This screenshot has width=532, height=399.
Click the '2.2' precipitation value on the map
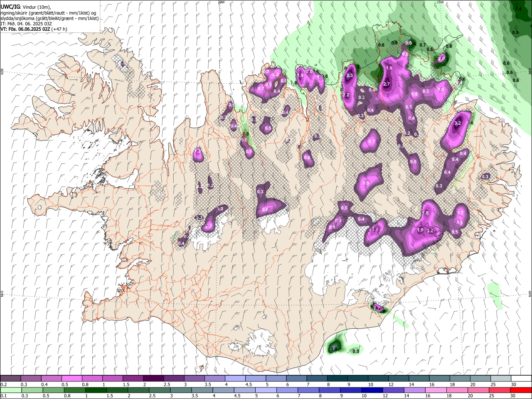pyautogui.click(x=346, y=95)
